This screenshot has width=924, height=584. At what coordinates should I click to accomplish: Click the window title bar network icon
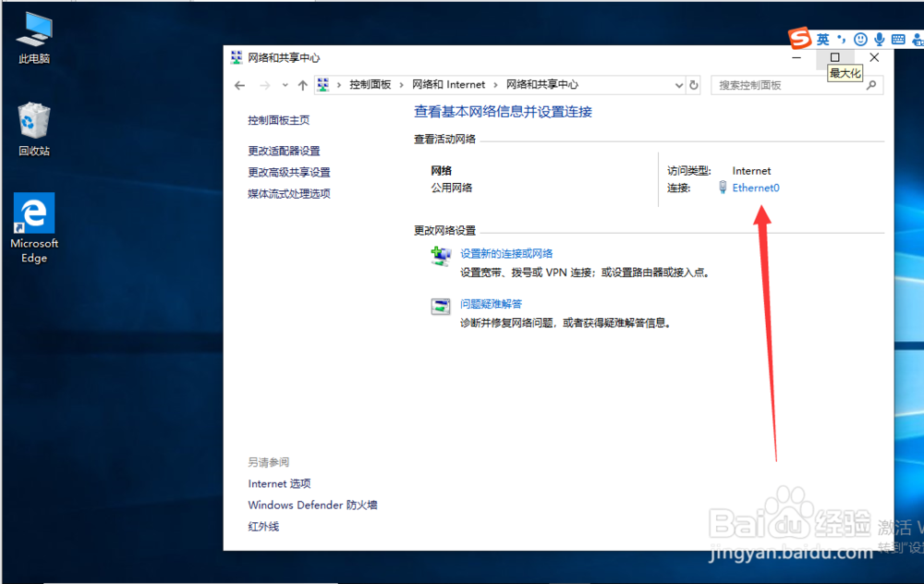pos(237,57)
